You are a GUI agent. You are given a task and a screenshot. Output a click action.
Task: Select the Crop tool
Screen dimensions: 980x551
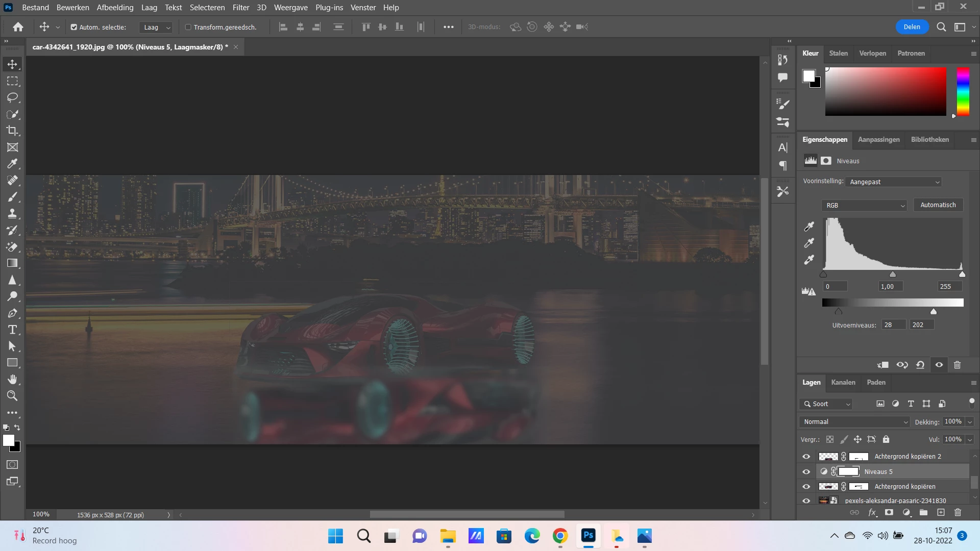click(12, 131)
